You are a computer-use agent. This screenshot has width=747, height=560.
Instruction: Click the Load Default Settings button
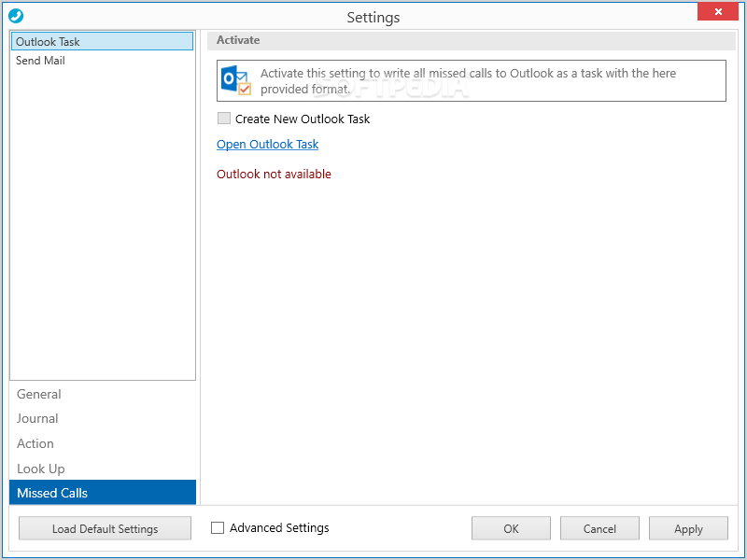coord(105,528)
